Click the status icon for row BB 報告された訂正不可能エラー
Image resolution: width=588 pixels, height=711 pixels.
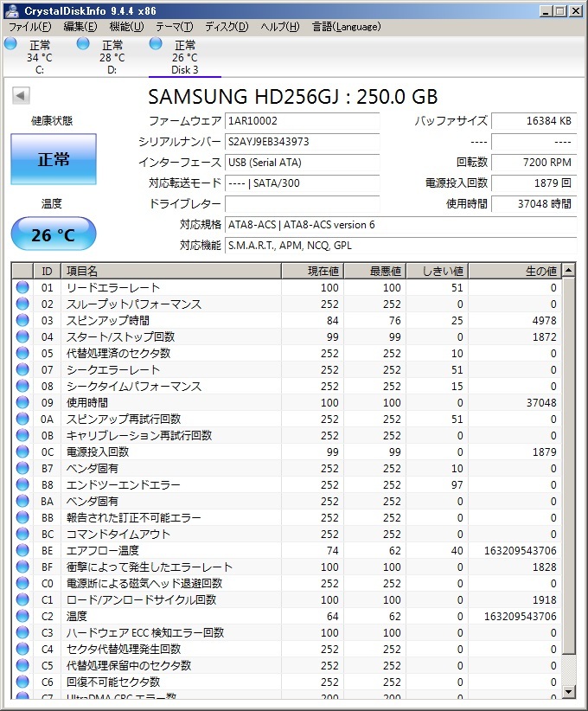tap(22, 517)
